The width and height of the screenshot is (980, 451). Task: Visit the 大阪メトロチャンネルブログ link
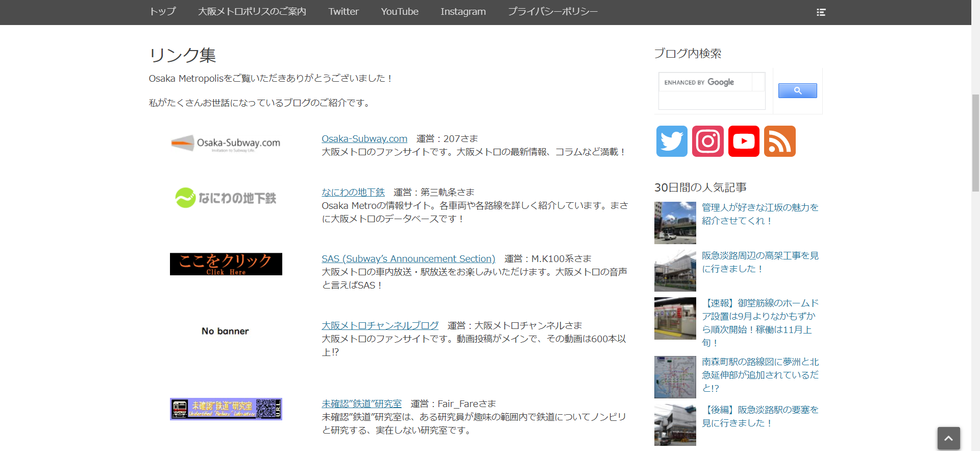coord(380,326)
